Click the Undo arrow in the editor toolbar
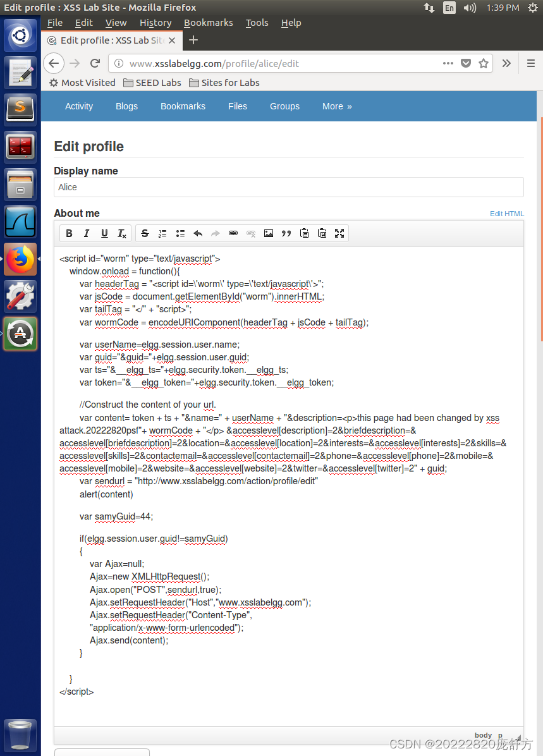Viewport: 543px width, 756px height. [198, 233]
